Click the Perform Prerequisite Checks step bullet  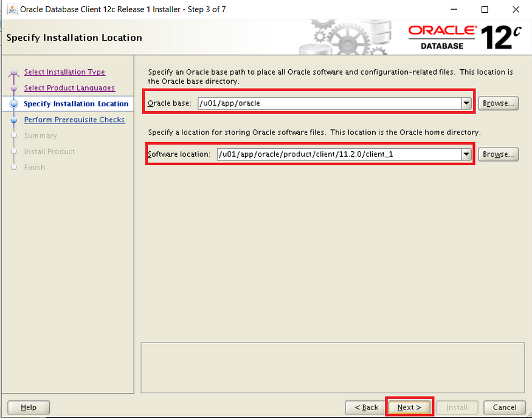(14, 120)
